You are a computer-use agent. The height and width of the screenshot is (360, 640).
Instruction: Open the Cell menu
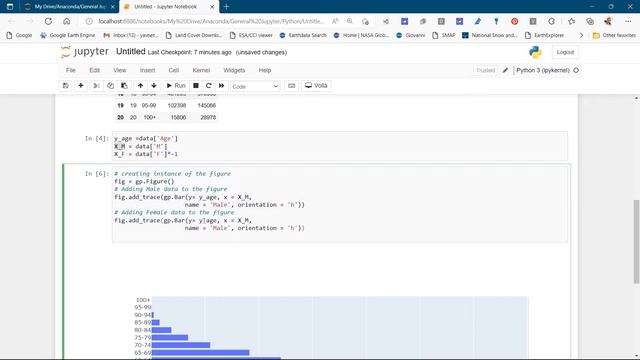(173, 70)
